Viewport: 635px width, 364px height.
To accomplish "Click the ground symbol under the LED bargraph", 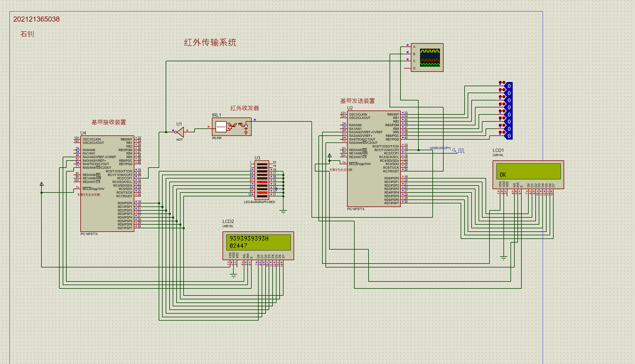I will [283, 212].
